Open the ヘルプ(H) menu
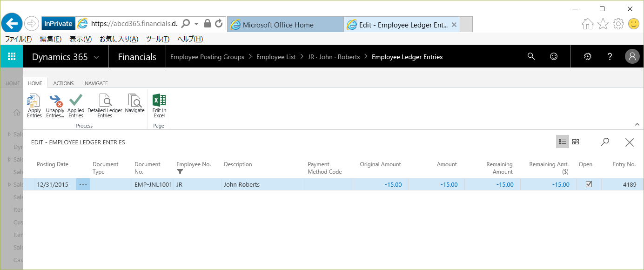 tap(190, 39)
